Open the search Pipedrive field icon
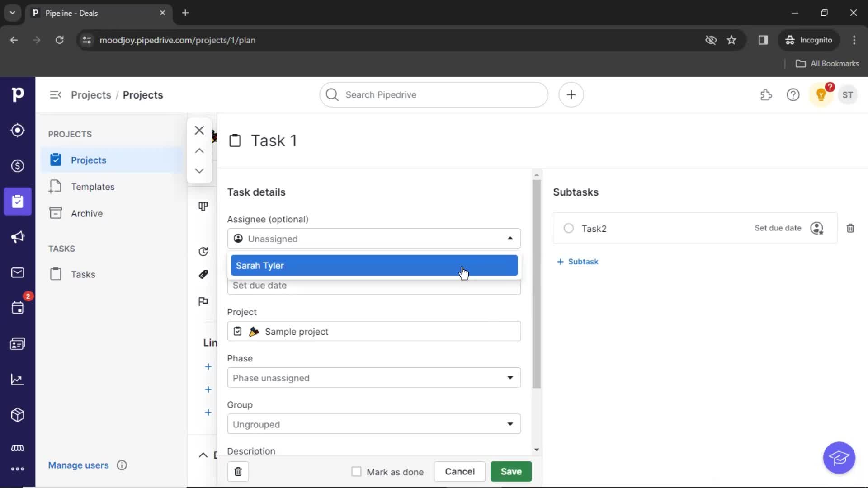The width and height of the screenshot is (868, 488). point(331,95)
